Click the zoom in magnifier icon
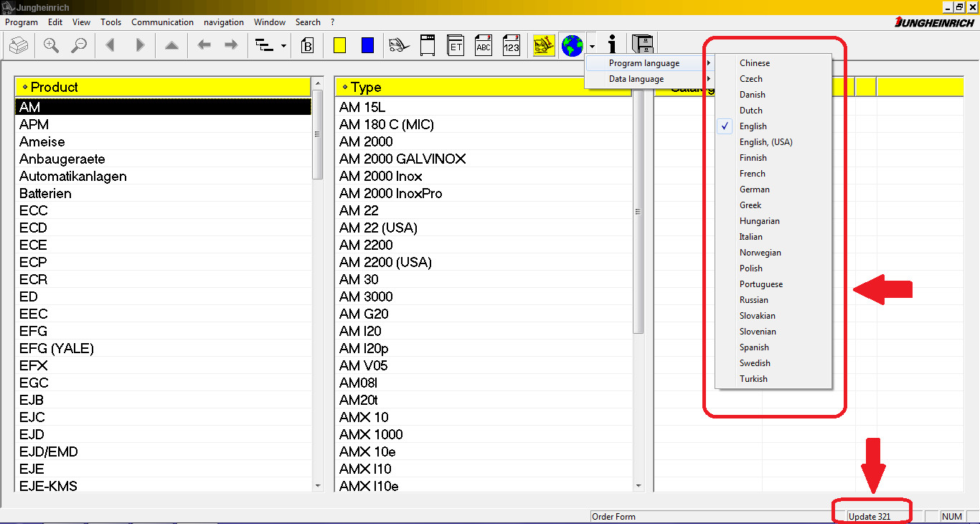Image resolution: width=980 pixels, height=524 pixels. 51,46
